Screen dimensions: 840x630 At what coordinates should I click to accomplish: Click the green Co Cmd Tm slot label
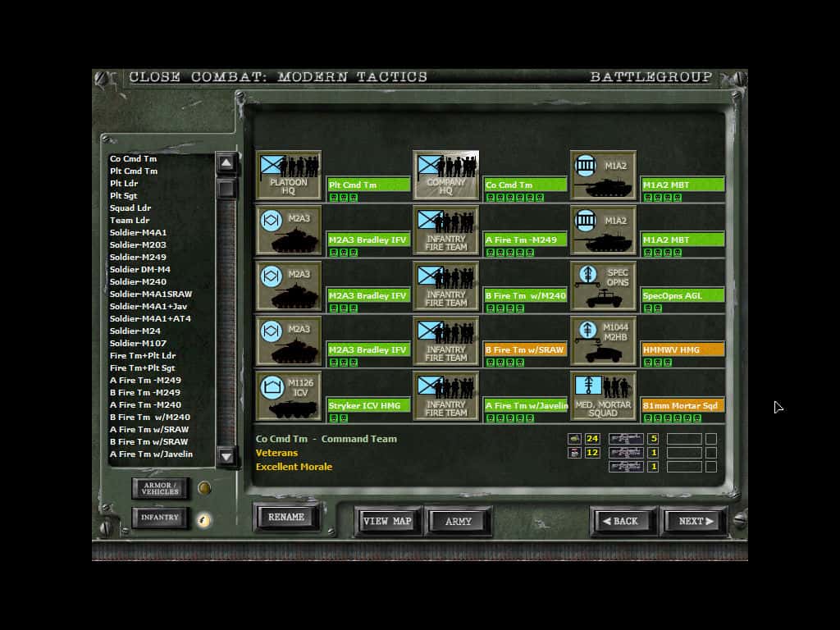(526, 185)
